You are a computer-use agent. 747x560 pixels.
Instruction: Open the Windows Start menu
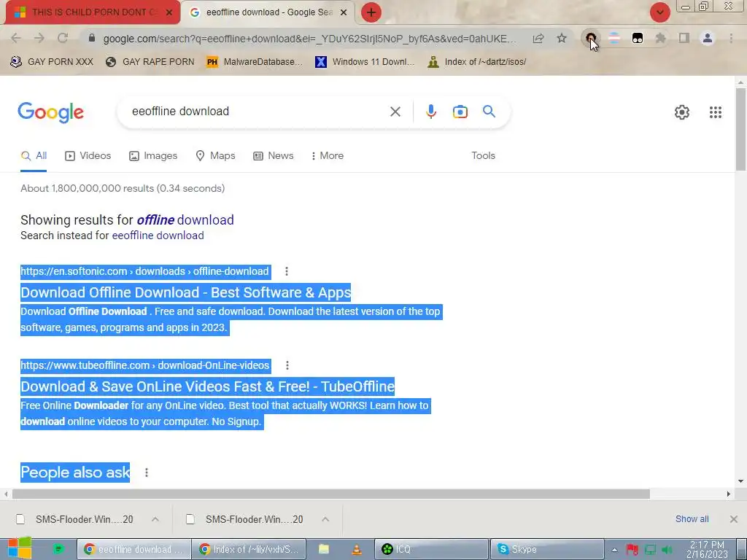20,548
